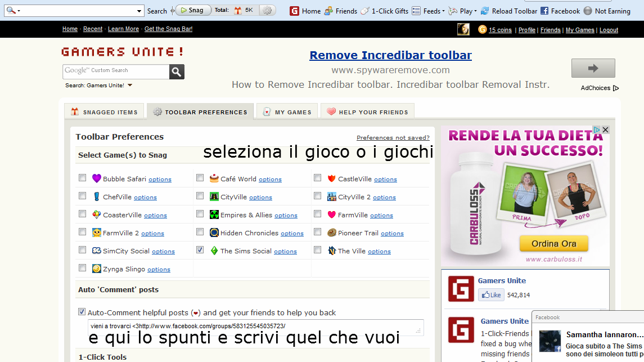
Task: Open 1-Click Gifts in the toolbar
Action: 384,11
